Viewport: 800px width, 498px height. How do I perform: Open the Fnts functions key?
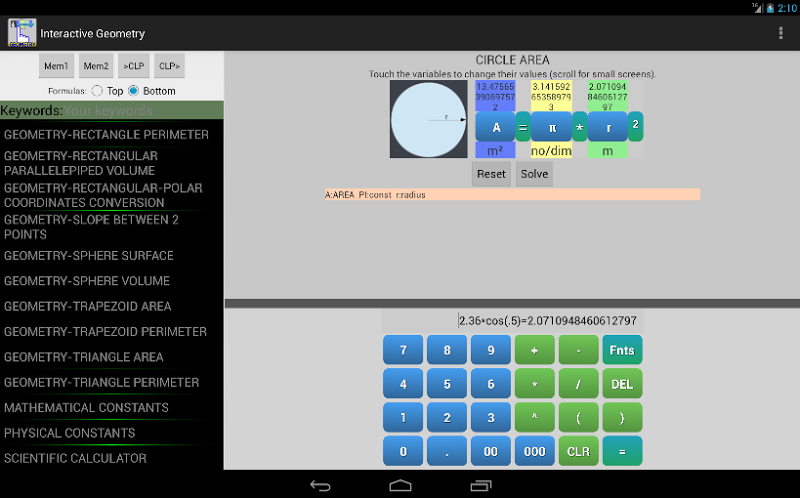tap(622, 350)
